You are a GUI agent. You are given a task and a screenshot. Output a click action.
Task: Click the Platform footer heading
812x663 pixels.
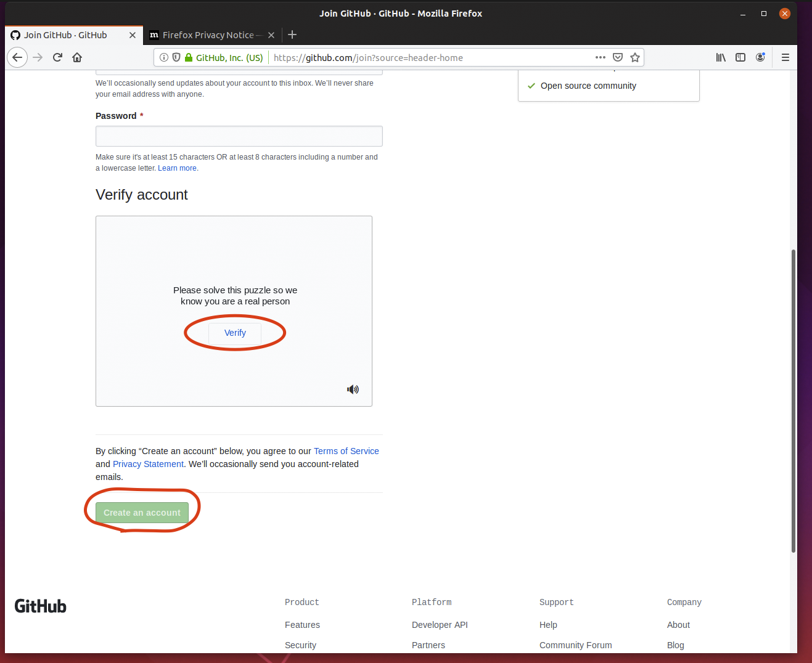tap(432, 602)
